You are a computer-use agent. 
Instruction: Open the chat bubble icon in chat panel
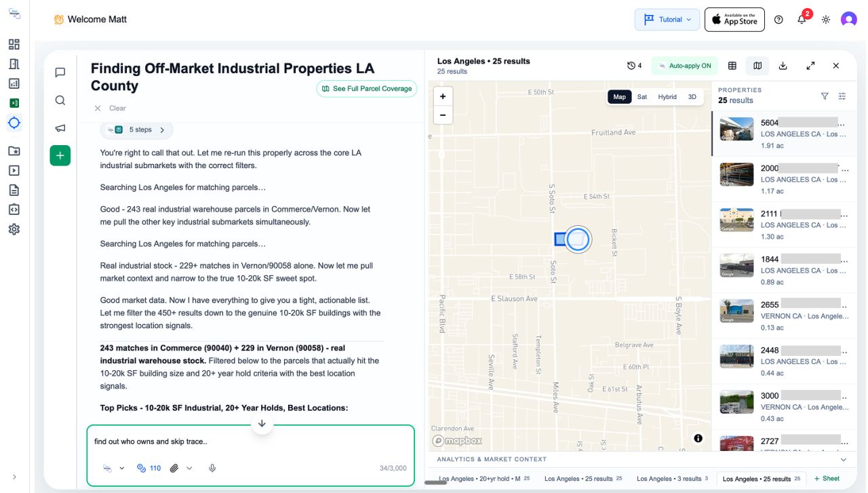[x=60, y=73]
